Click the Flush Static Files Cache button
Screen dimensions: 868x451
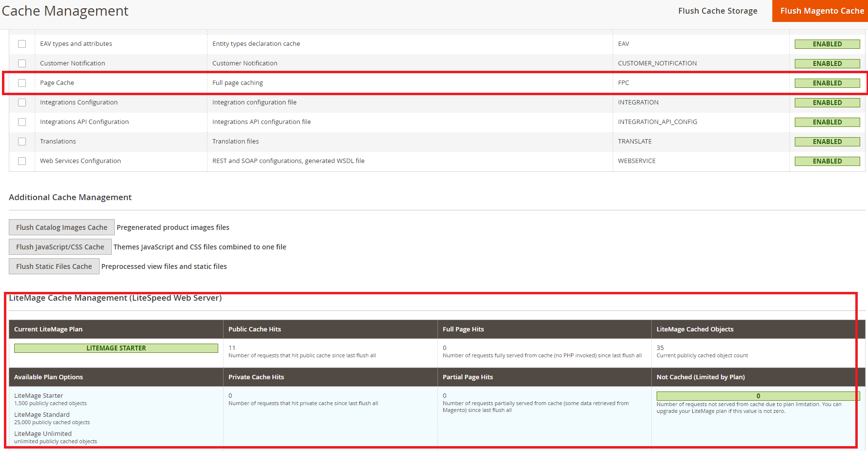(x=54, y=266)
